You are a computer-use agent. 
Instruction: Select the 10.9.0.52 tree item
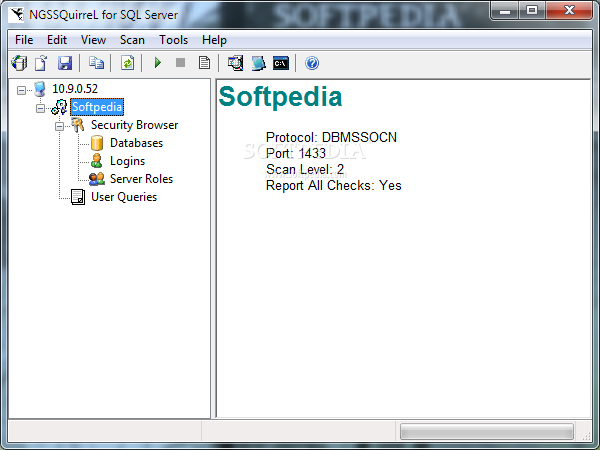(75, 89)
